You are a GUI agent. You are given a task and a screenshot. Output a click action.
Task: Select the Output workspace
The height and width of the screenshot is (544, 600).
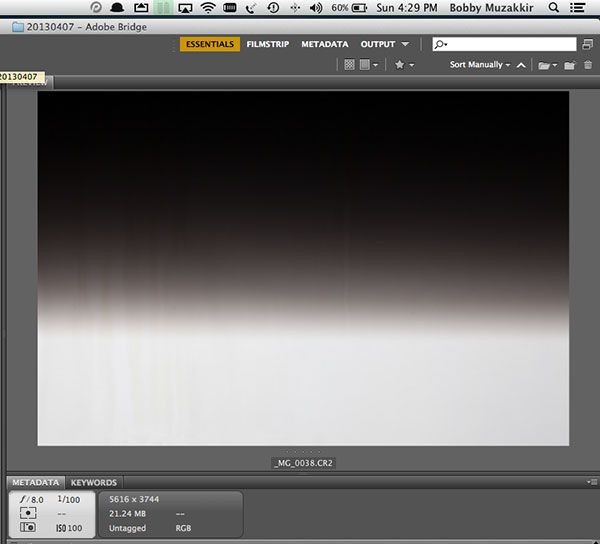tap(377, 44)
